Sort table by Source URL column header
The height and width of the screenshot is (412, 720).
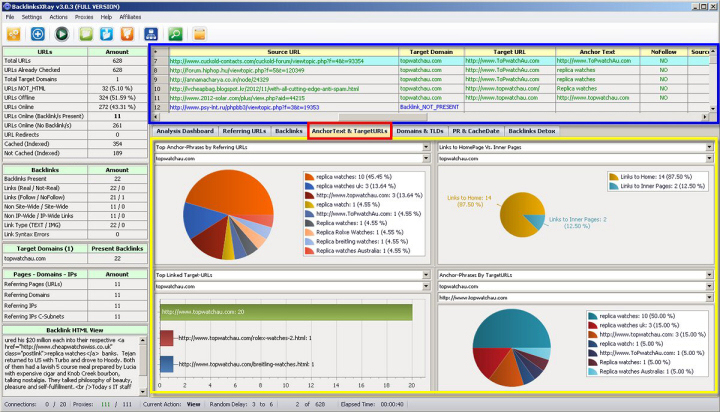click(x=284, y=52)
